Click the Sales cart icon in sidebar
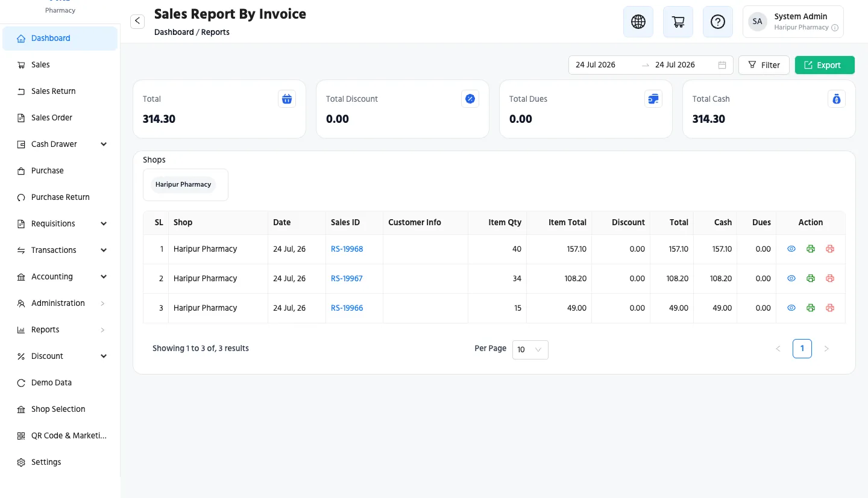The image size is (868, 498). point(21,65)
